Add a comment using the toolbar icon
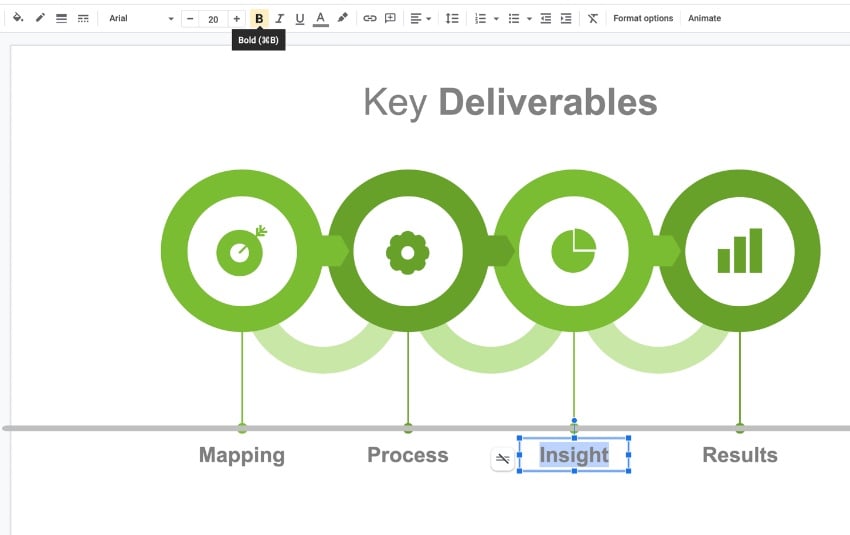The width and height of the screenshot is (850, 535). coord(390,18)
